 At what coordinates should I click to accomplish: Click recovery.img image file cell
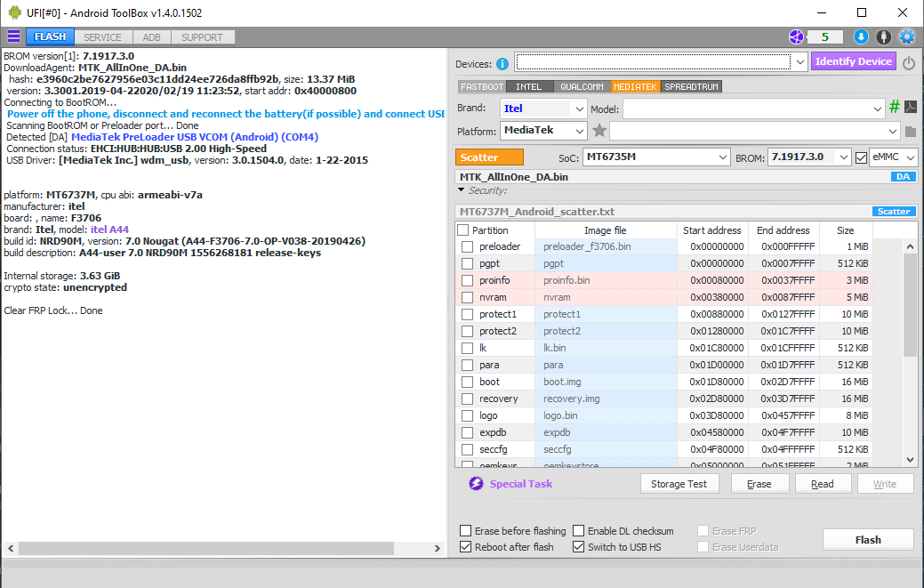click(606, 399)
